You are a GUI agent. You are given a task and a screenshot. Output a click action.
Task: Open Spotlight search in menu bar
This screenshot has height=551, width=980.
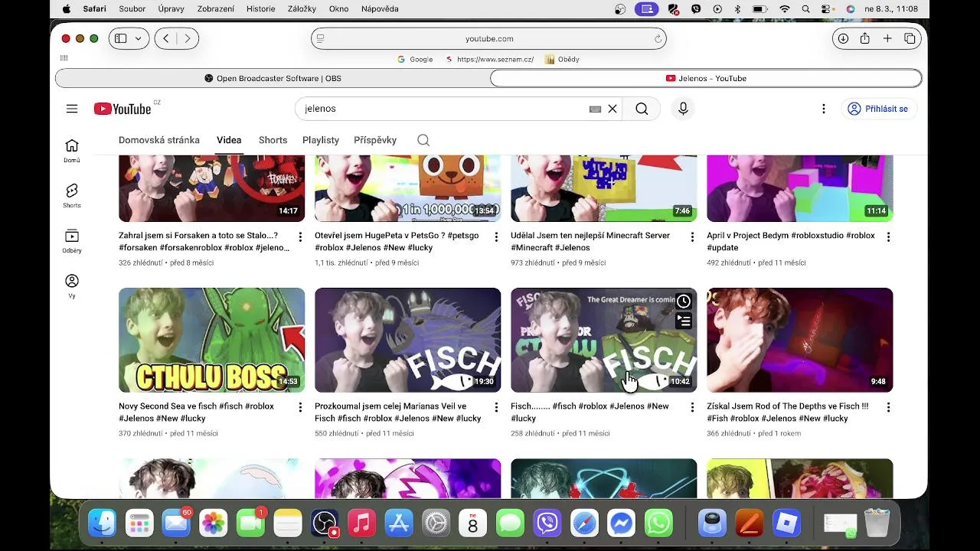[x=805, y=9]
